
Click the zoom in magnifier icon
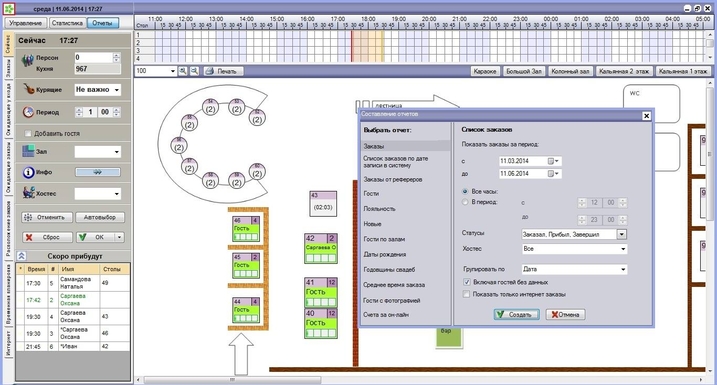(183, 71)
